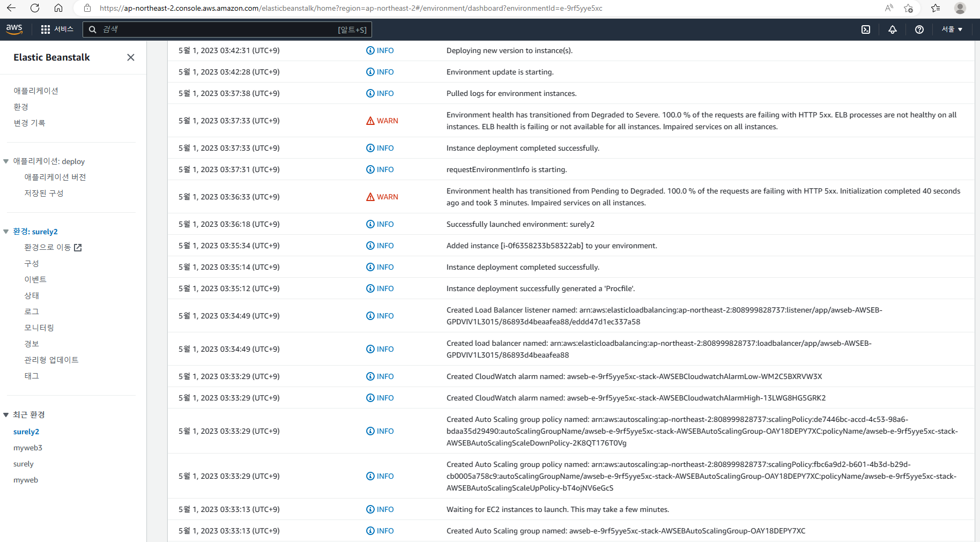Select 로그 in the environment menu

pos(32,312)
